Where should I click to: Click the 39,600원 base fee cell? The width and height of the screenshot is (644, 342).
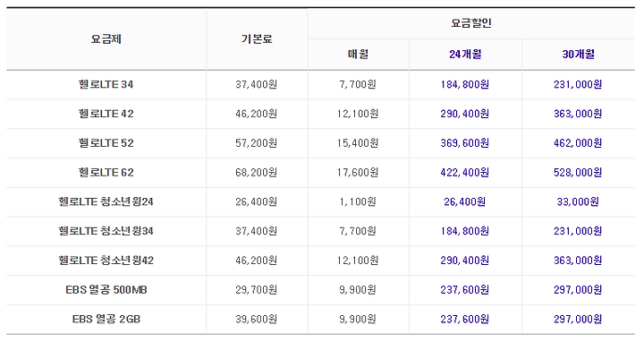tap(257, 319)
